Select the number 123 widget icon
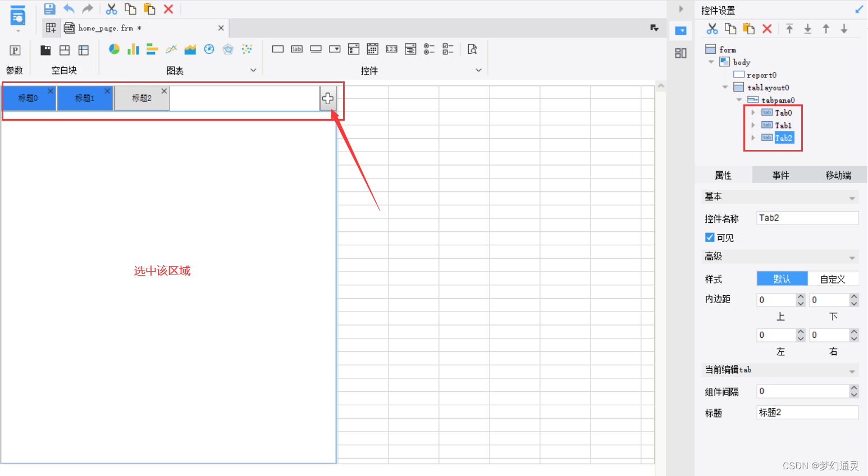This screenshot has height=476, width=868. pyautogui.click(x=392, y=49)
